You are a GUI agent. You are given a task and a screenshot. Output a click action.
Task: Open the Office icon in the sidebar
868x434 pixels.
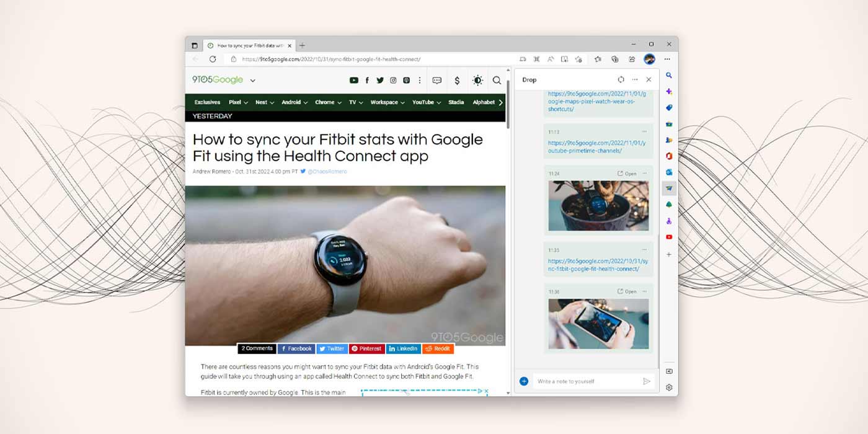[x=669, y=156]
